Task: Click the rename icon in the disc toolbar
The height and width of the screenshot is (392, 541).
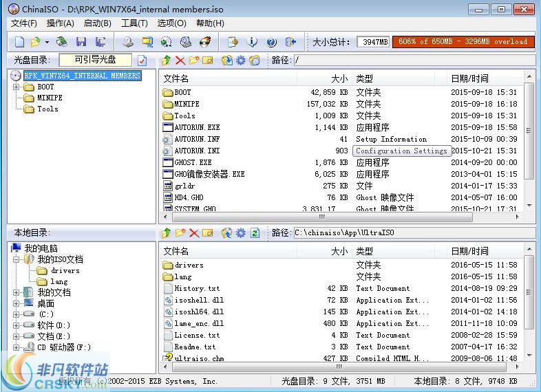Action: 208,61
